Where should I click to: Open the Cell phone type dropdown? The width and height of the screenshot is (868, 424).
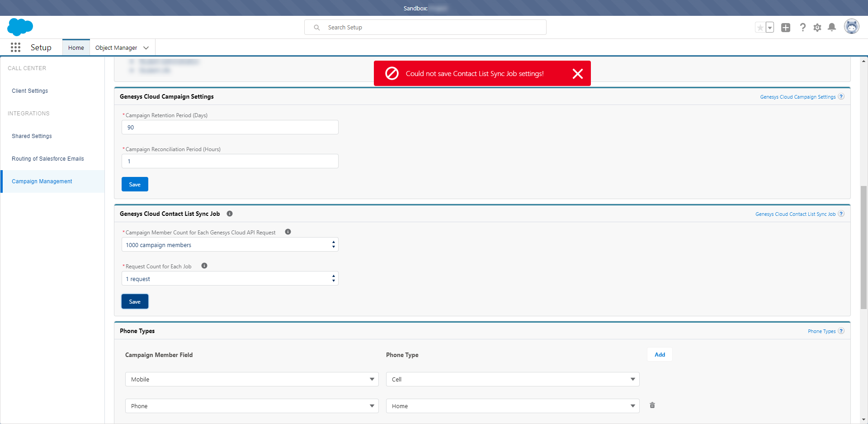(x=513, y=379)
